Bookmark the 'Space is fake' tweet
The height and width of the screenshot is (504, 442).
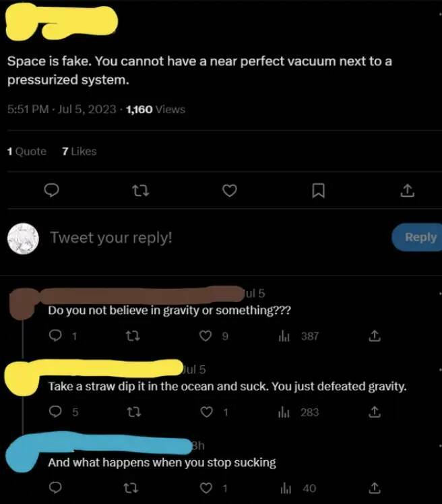319,192
